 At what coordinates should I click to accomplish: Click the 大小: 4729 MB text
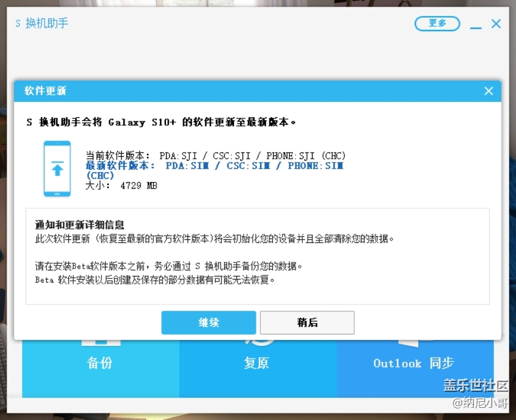coord(122,185)
